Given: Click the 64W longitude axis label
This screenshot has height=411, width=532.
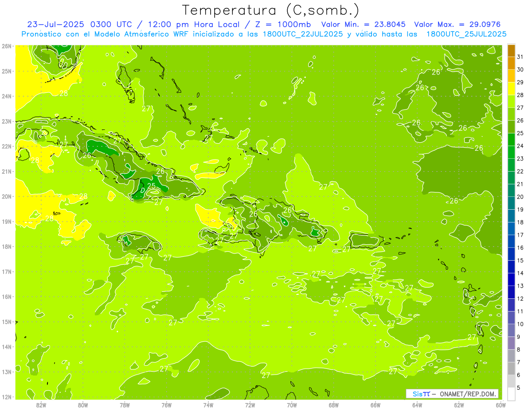Looking at the screenshot, I should pyautogui.click(x=417, y=404).
